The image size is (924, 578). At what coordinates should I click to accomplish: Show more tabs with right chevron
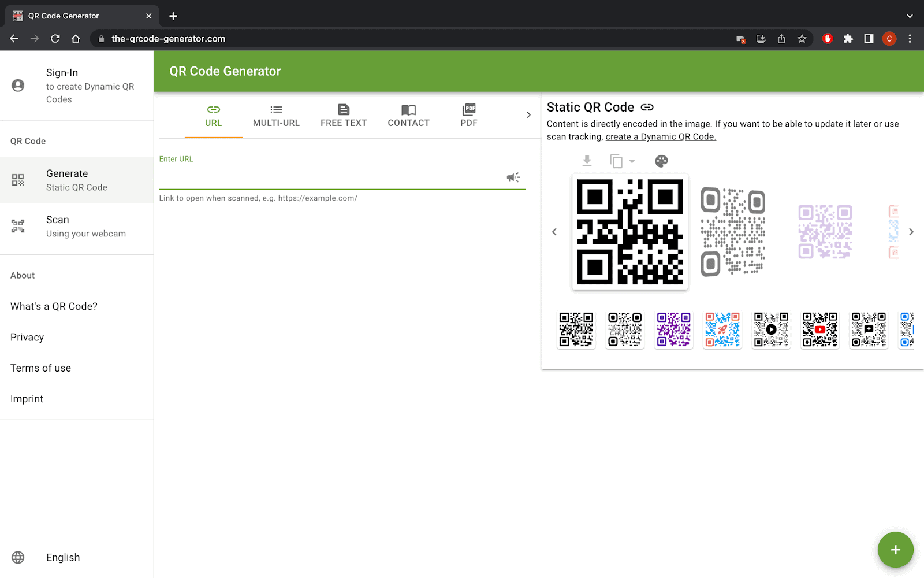click(x=528, y=115)
